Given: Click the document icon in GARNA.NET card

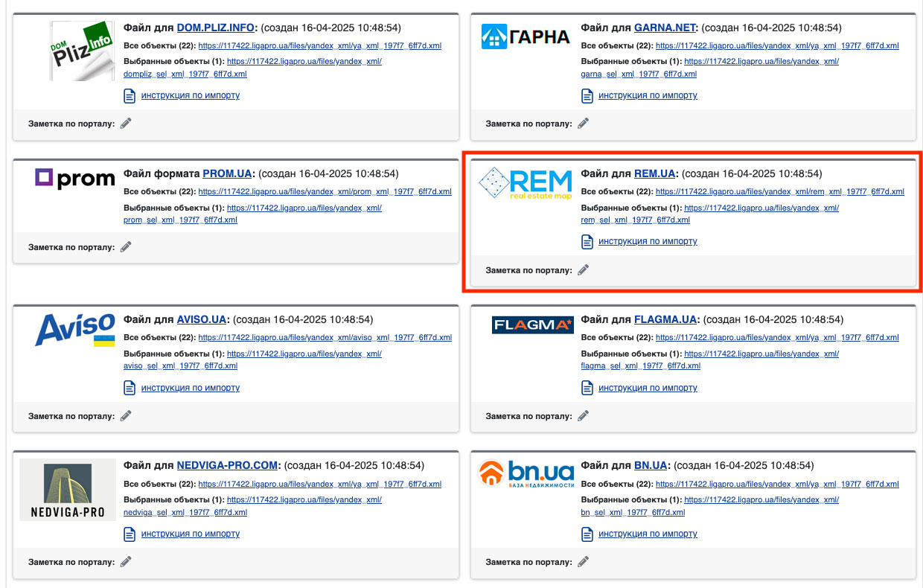Looking at the screenshot, I should [587, 96].
